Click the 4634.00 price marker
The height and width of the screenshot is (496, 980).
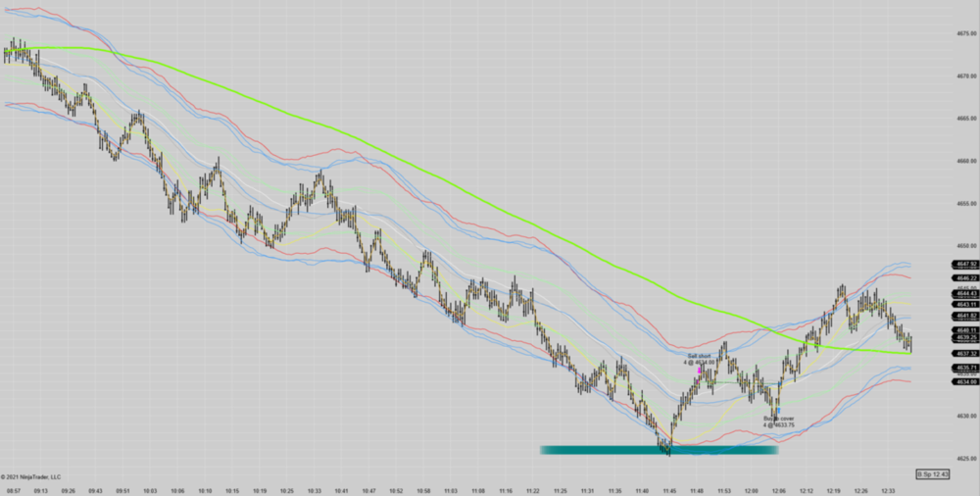964,381
